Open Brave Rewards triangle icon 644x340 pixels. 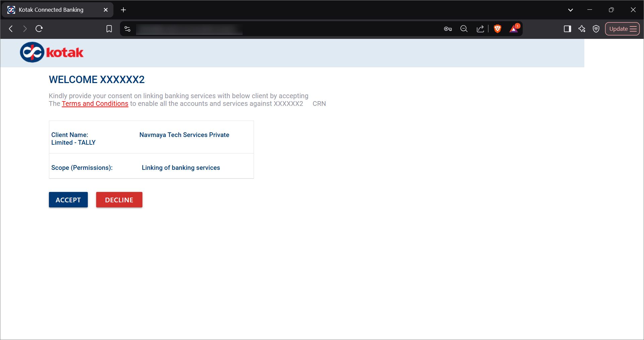click(x=514, y=29)
